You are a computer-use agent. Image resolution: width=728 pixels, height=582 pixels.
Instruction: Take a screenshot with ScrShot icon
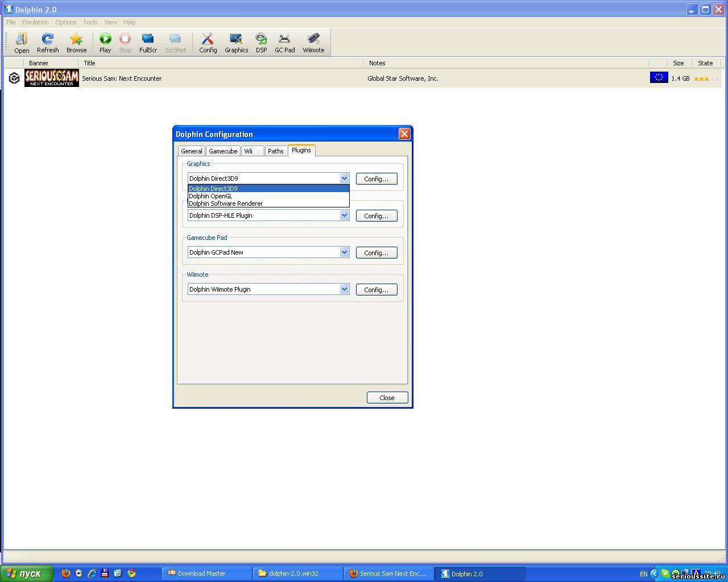point(175,43)
